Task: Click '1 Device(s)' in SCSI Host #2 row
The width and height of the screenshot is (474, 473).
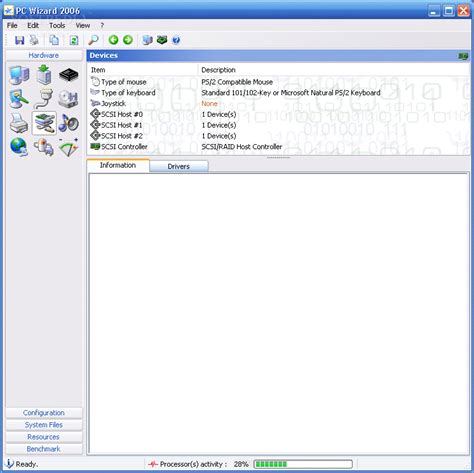Action: [x=219, y=136]
